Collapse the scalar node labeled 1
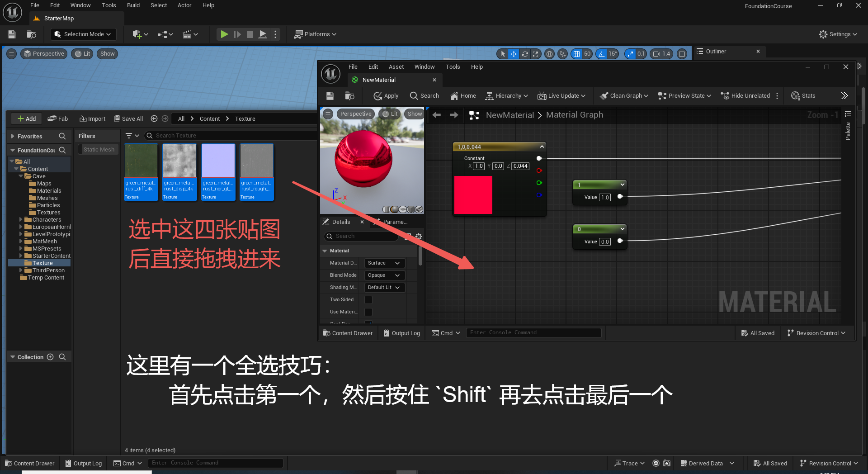 click(x=622, y=185)
